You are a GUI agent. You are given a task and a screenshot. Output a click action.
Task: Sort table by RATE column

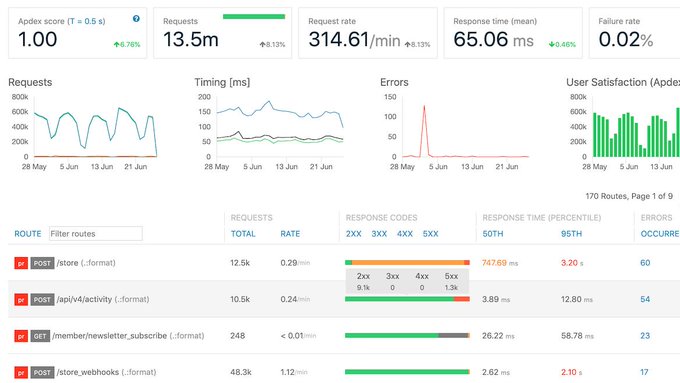click(290, 234)
